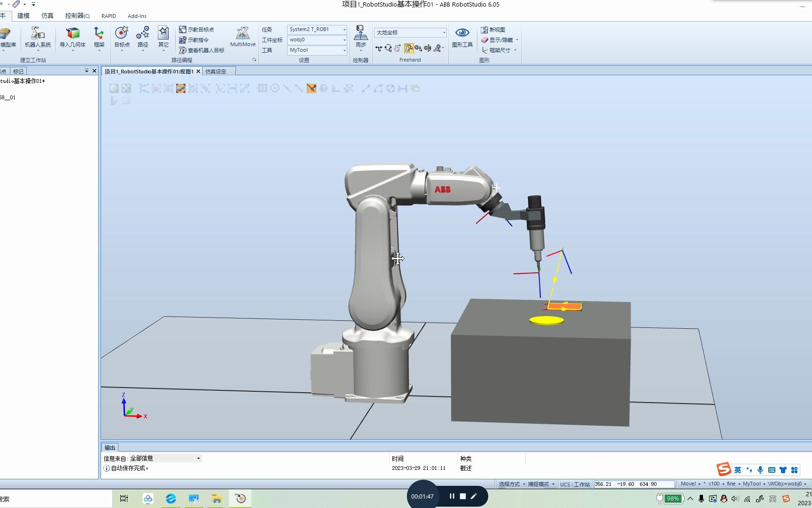Toggle the highlighted snap end mode
Viewport: 812px width, 508px height.
coord(312,88)
